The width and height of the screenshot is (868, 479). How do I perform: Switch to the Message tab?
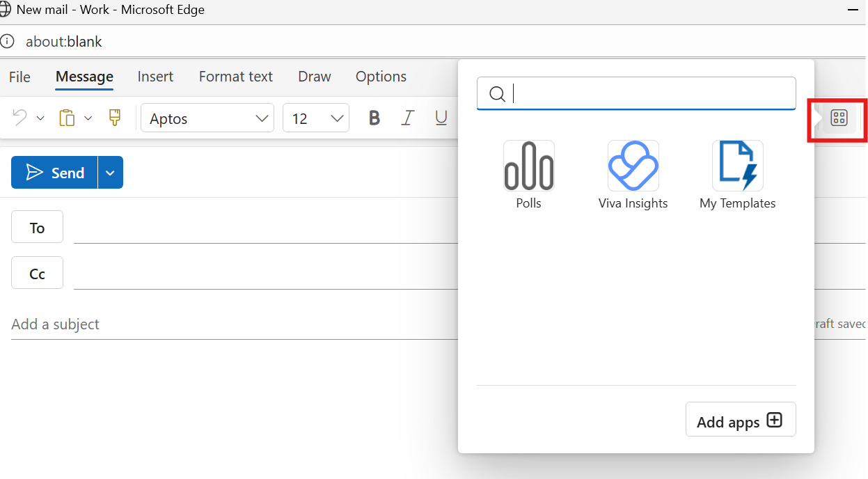pos(84,77)
